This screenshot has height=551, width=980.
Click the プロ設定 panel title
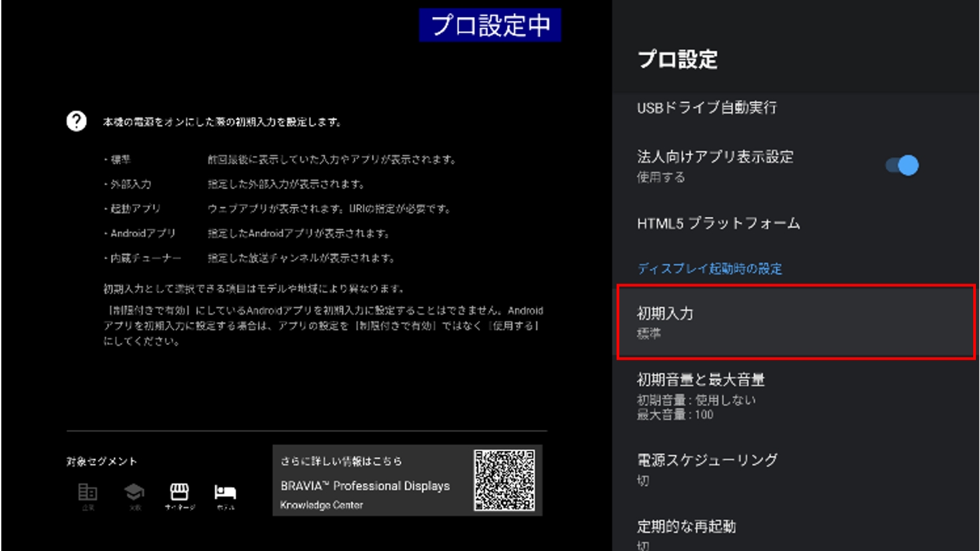point(677,60)
